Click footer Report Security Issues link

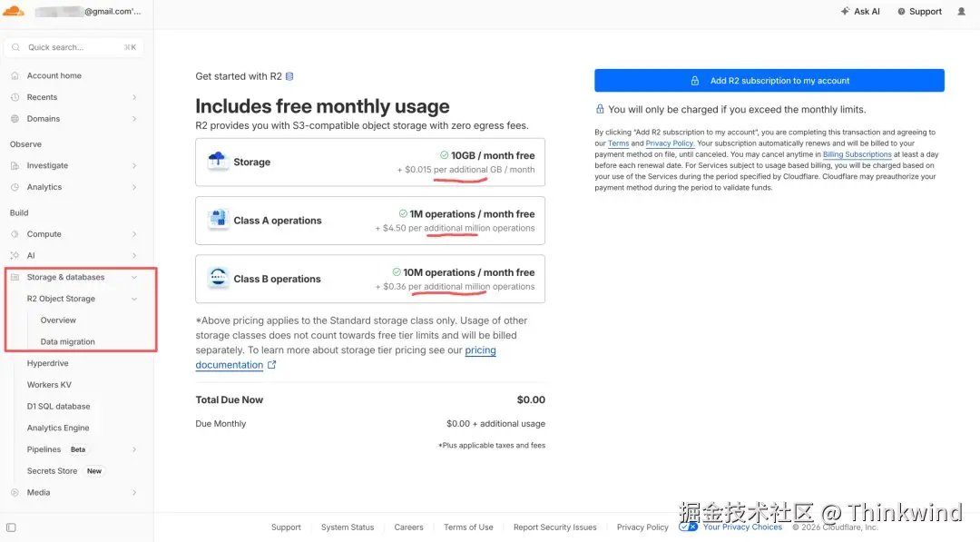click(555, 527)
